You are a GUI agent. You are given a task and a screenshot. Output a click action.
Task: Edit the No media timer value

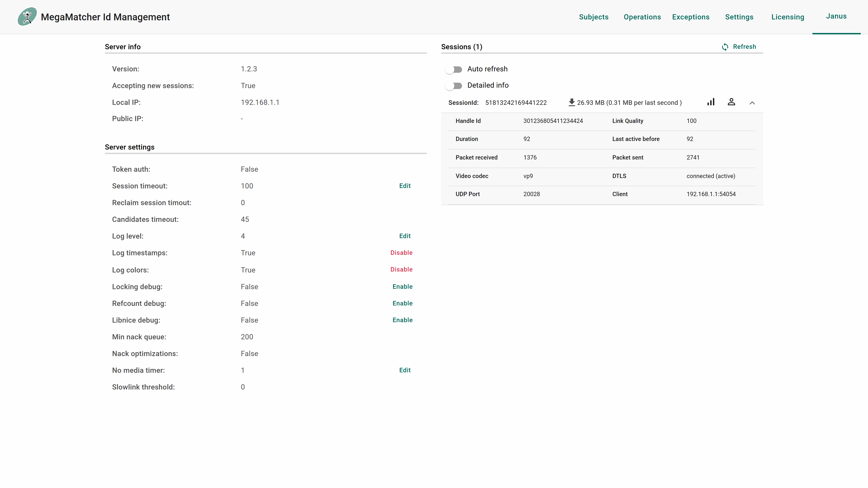[405, 370]
